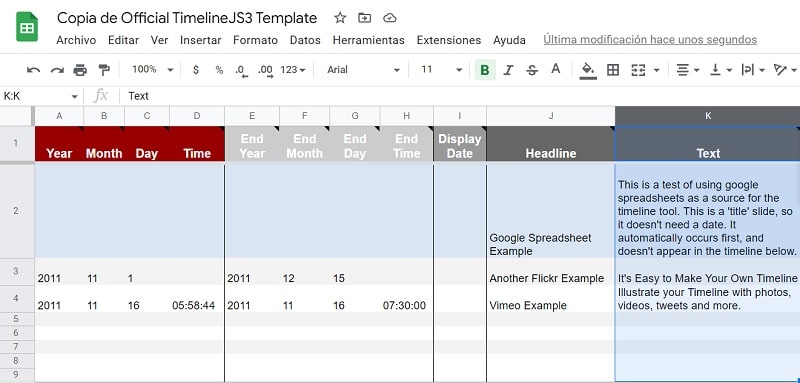This screenshot has height=383, width=800.
Task: Open the Formato menu
Action: coord(255,40)
